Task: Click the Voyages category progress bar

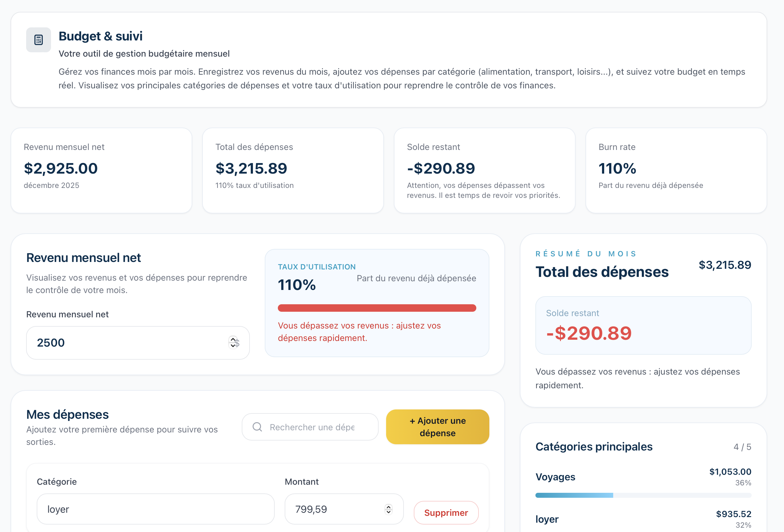Action: click(x=643, y=495)
